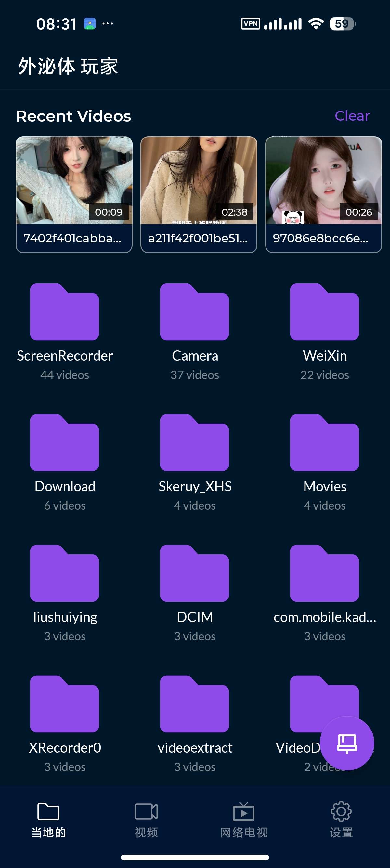The height and width of the screenshot is (868, 390).
Task: Open the Download folder icon
Action: click(x=64, y=442)
